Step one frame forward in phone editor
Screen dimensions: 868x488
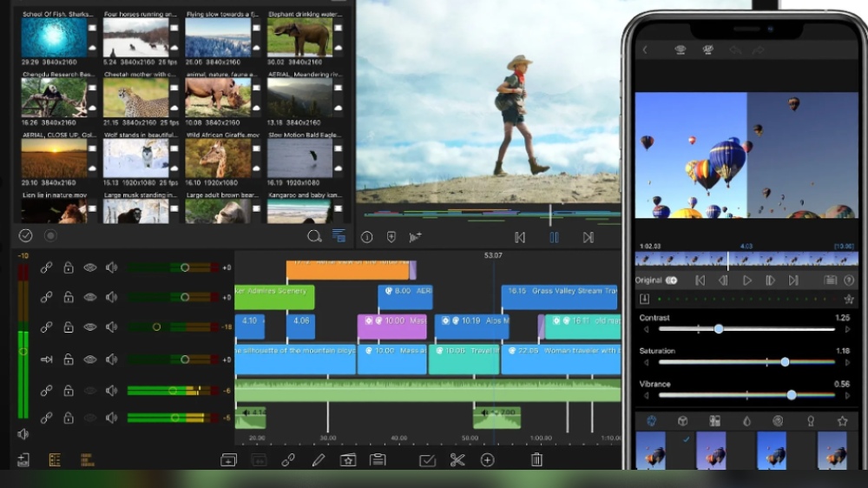770,280
